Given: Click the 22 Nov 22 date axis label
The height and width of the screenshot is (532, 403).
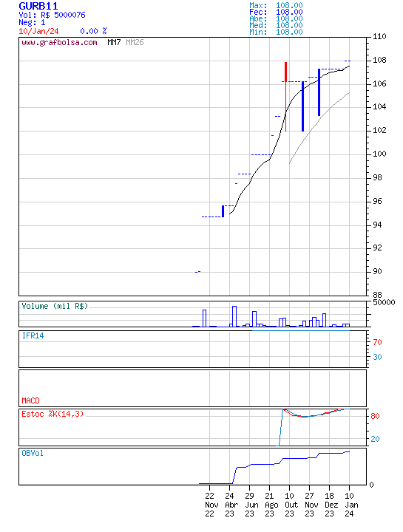Looking at the screenshot, I should pyautogui.click(x=211, y=505).
